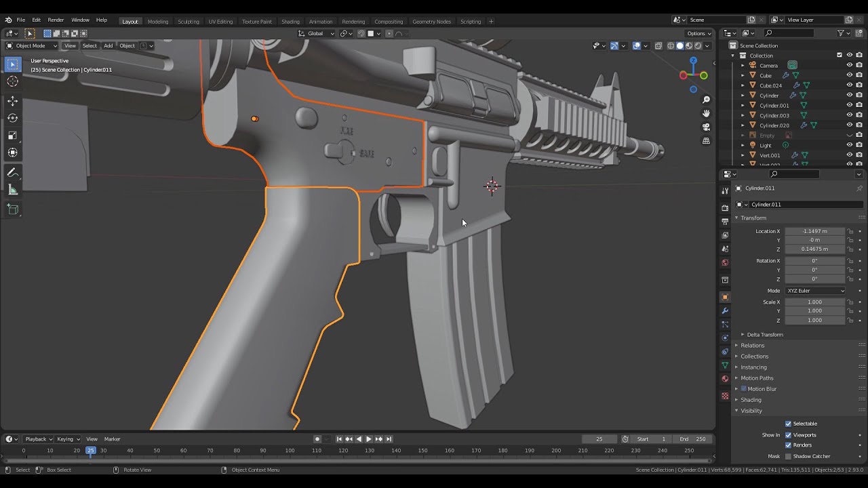Toggle X-ray view icon in header

click(x=658, y=46)
